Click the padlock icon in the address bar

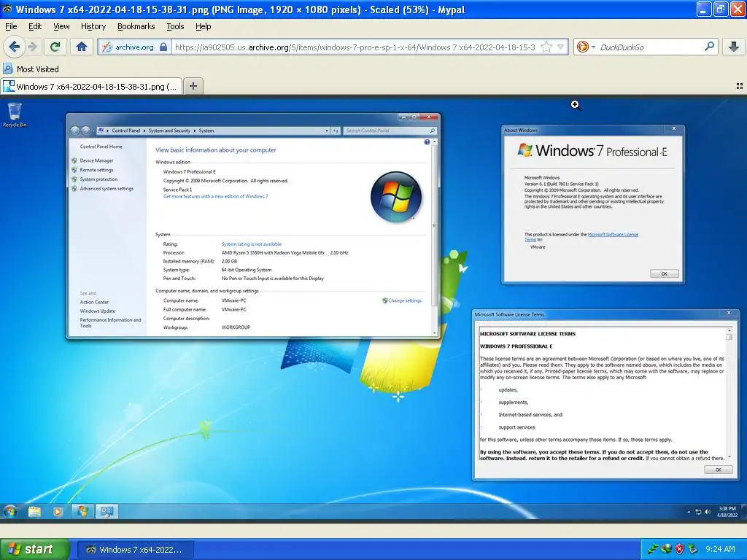click(x=163, y=47)
